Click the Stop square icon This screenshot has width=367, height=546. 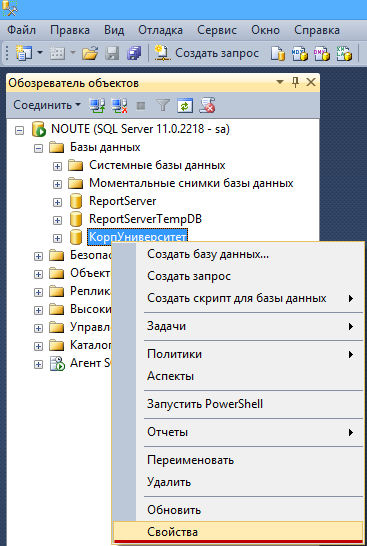[x=141, y=105]
